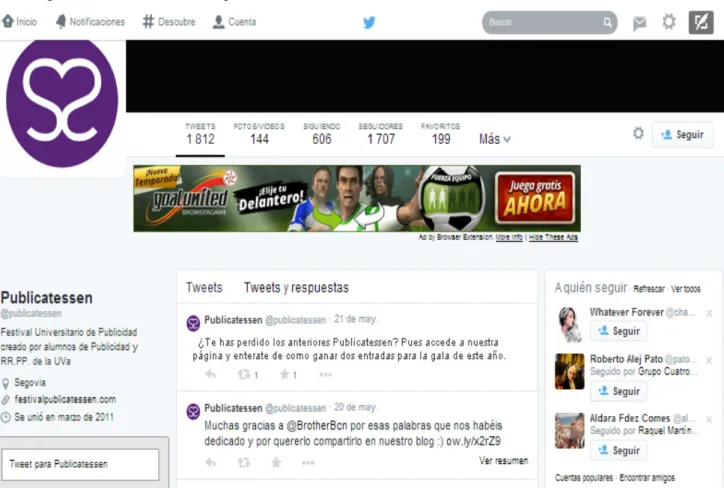
Task: Switch to Tweets y respuestas tab
Action: coord(296,288)
